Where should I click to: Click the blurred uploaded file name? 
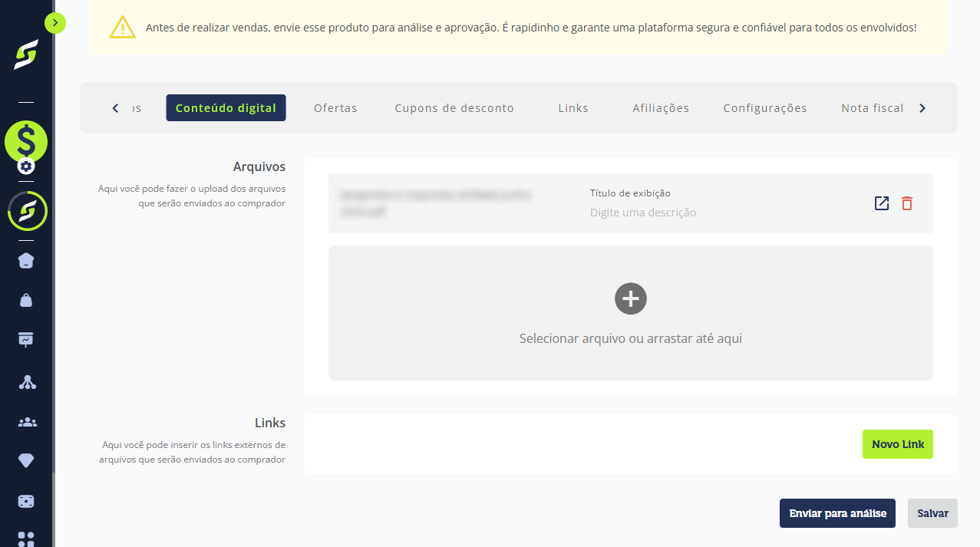[x=436, y=203]
